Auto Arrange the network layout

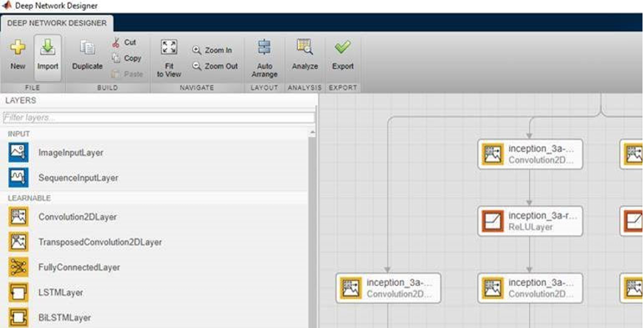[265, 58]
